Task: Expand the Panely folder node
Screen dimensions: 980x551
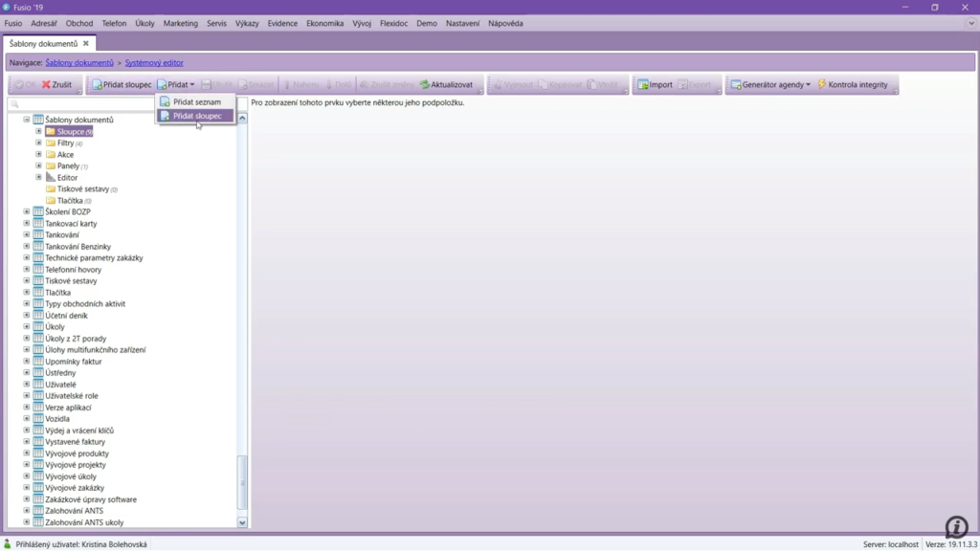Action: (38, 166)
